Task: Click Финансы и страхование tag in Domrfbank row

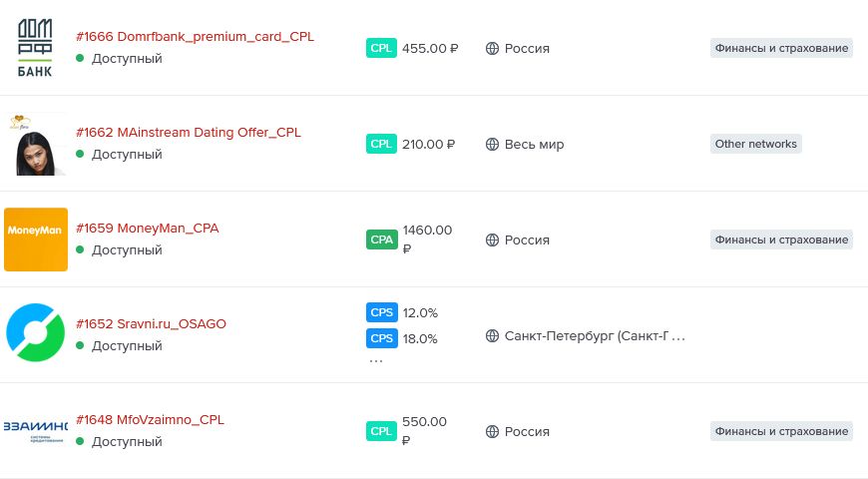Action: coord(781,48)
